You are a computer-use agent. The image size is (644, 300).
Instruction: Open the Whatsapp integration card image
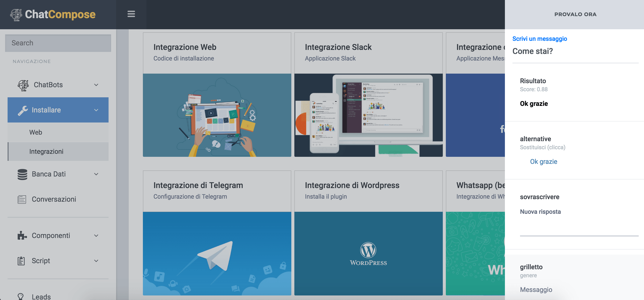point(475,254)
